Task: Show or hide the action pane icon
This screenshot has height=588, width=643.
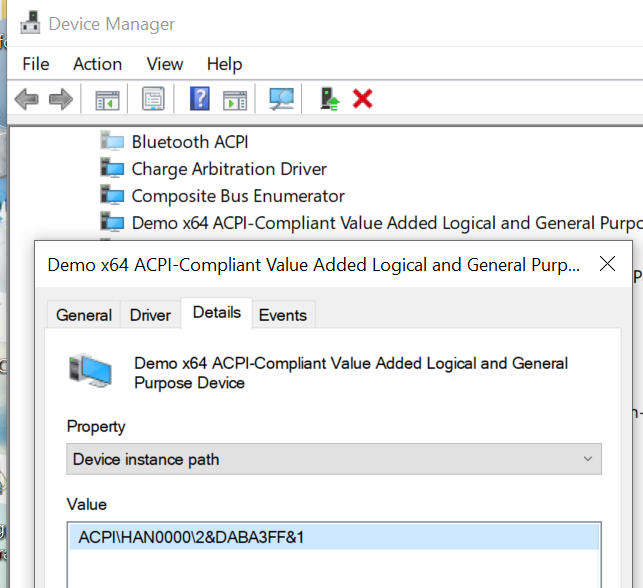Action: [x=235, y=100]
